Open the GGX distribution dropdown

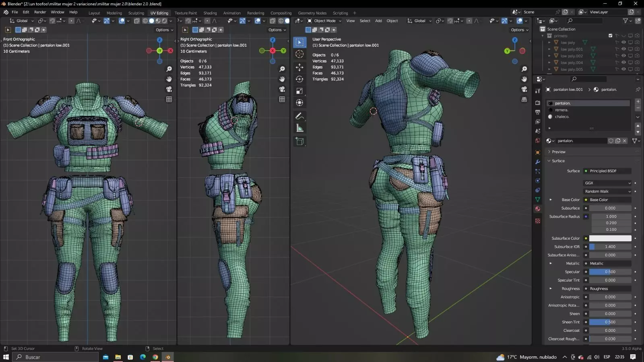click(607, 183)
